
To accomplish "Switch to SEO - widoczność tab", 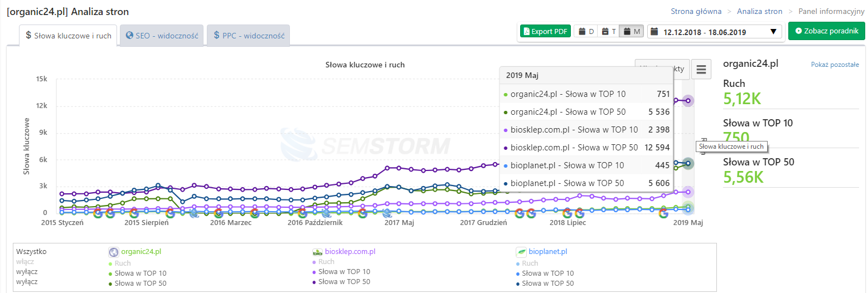I will (x=162, y=36).
